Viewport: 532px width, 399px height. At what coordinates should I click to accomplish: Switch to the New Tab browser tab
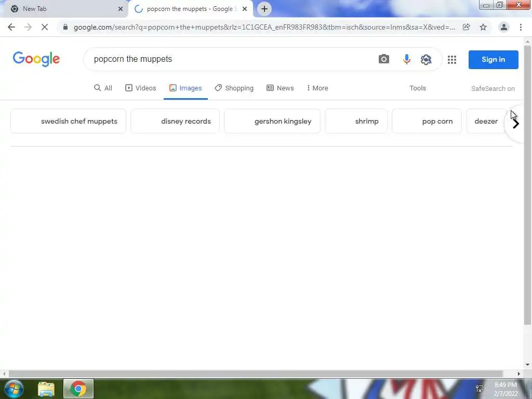coord(64,9)
